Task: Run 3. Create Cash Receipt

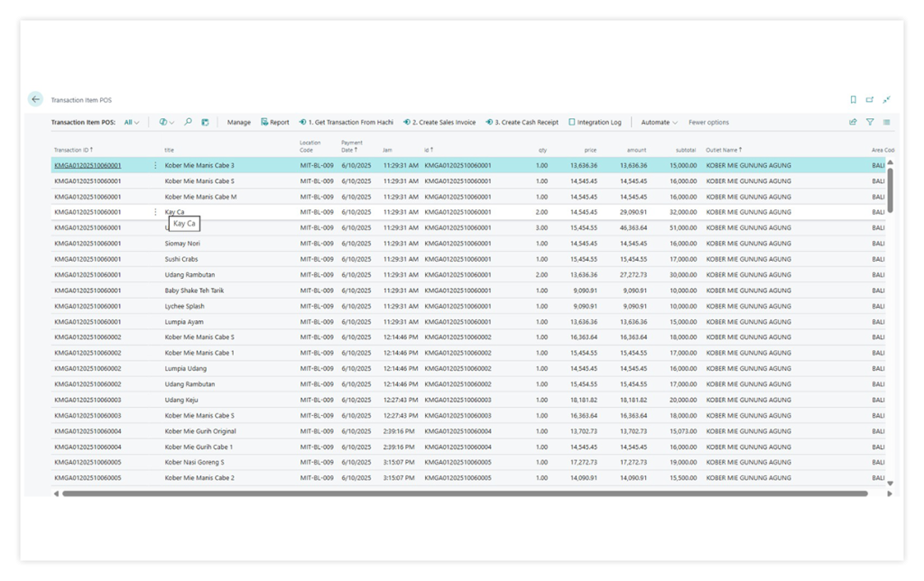Action: [x=522, y=122]
